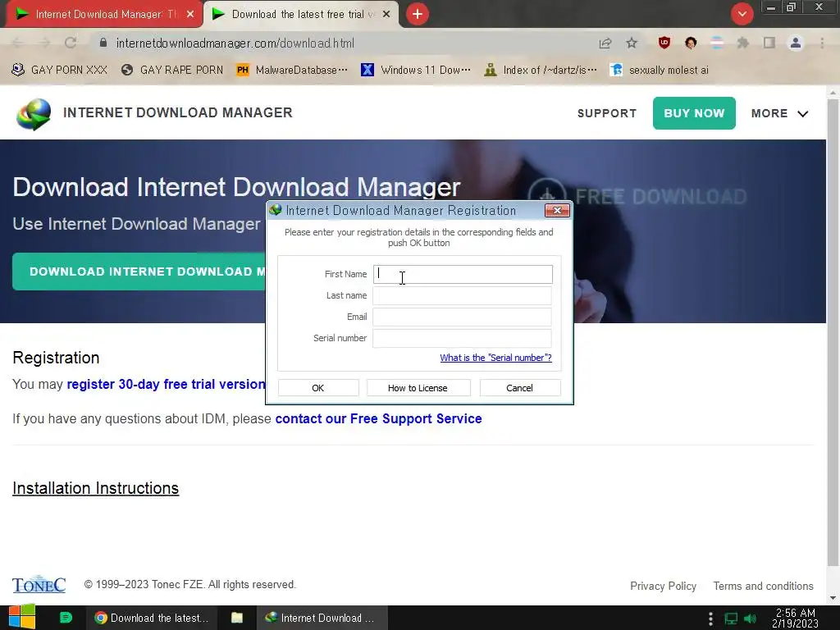Viewport: 840px width, 630px height.
Task: Open 'register 30-day free trial version' link
Action: coord(166,384)
